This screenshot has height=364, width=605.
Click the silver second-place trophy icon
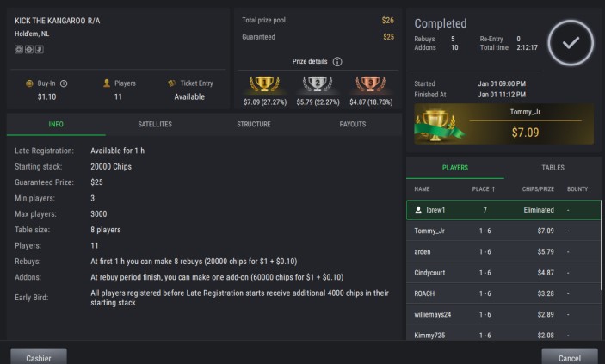tap(318, 83)
